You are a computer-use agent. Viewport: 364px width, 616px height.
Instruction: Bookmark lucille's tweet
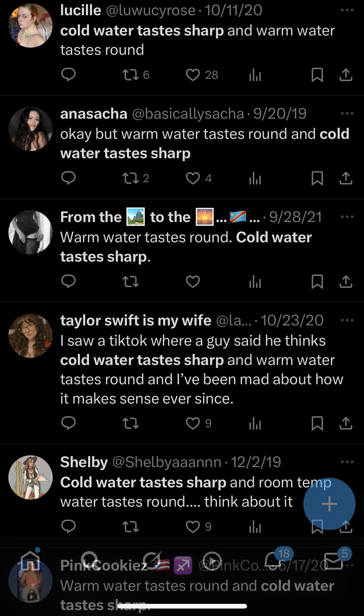point(317,75)
